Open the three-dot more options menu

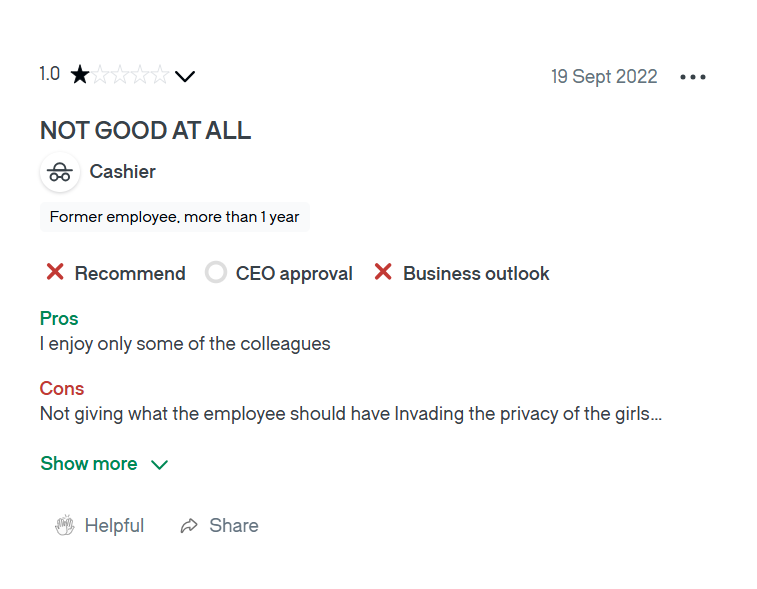pyautogui.click(x=693, y=77)
